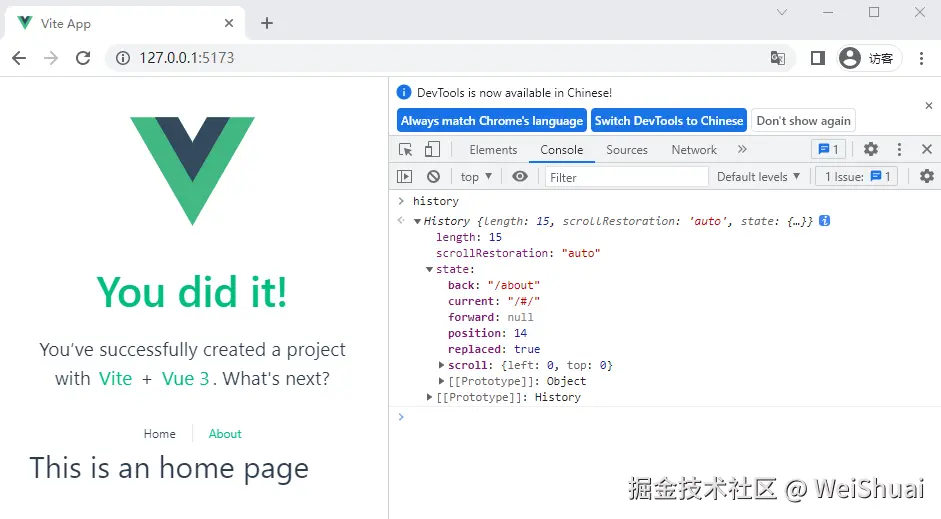Click the address bar URL 127.0.0.1:5173
Image resolution: width=941 pixels, height=519 pixels.
[x=187, y=58]
